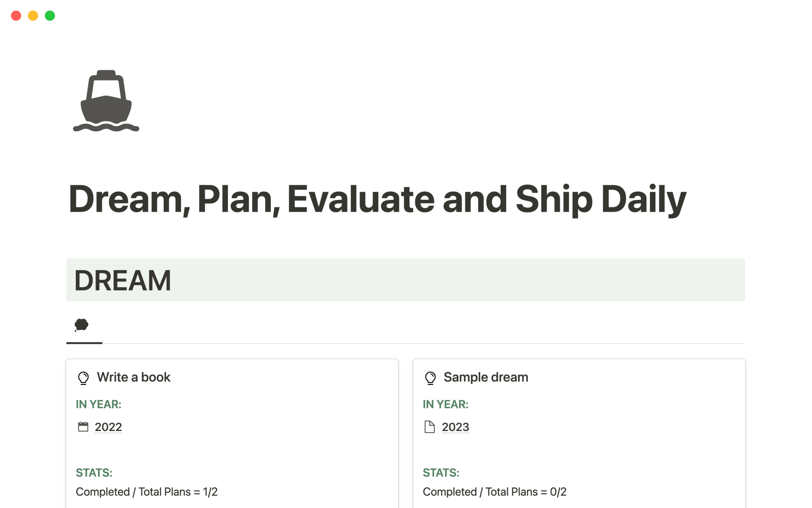Click STATS label in Sample dream card
This screenshot has width=812, height=508.
tap(441, 472)
